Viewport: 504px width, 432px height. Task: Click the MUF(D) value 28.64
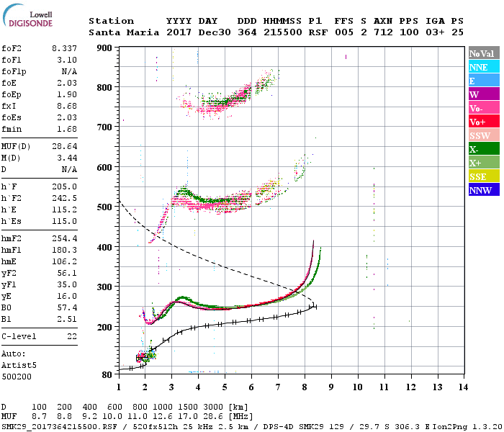click(x=64, y=147)
